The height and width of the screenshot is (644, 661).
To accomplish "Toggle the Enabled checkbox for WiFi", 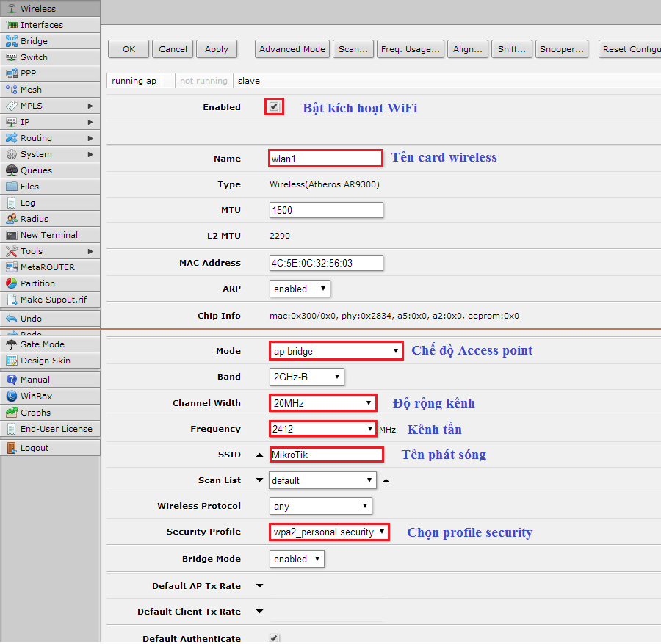I will tap(274, 107).
